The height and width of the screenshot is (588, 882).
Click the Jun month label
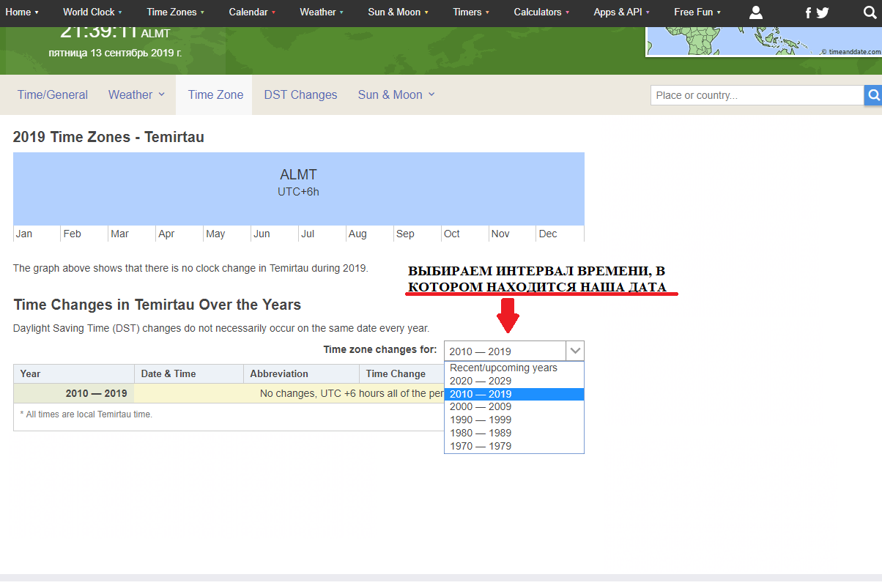pos(262,234)
